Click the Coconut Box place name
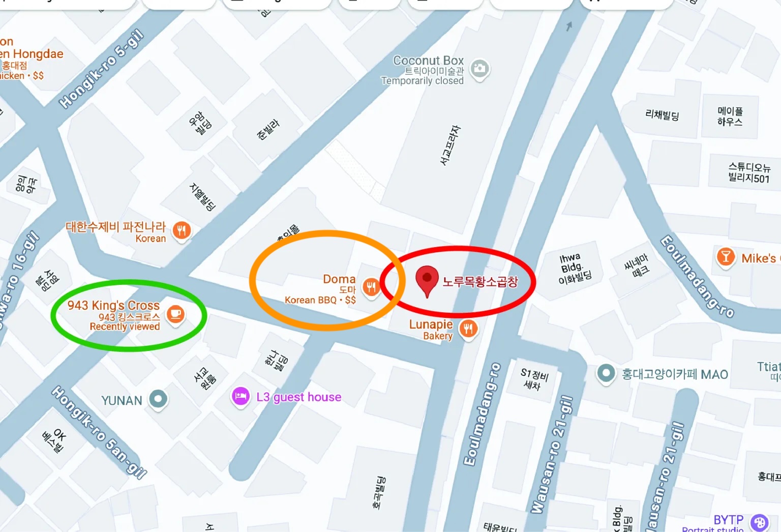The width and height of the screenshot is (781, 532). 429,61
